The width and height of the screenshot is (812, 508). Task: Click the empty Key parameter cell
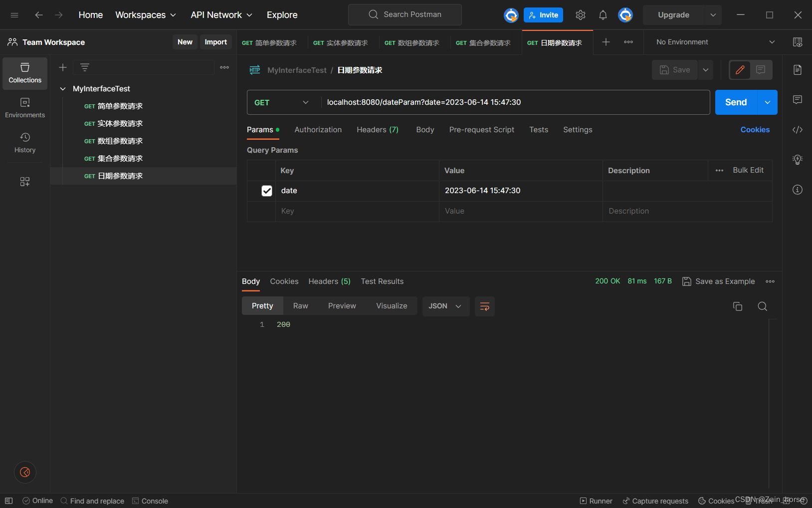[357, 211]
